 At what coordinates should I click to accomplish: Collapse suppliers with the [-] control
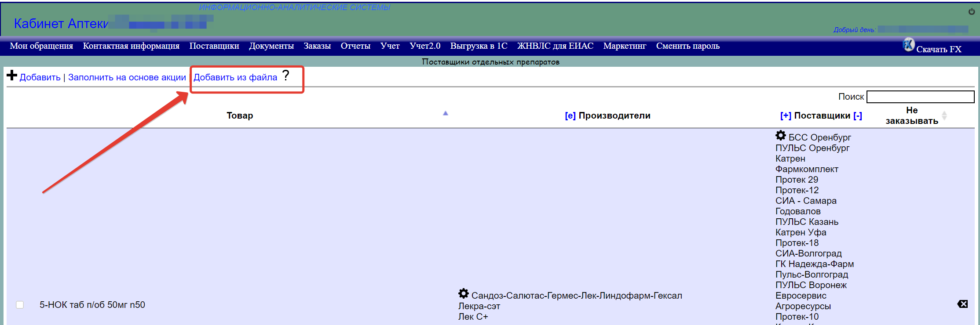(x=858, y=116)
